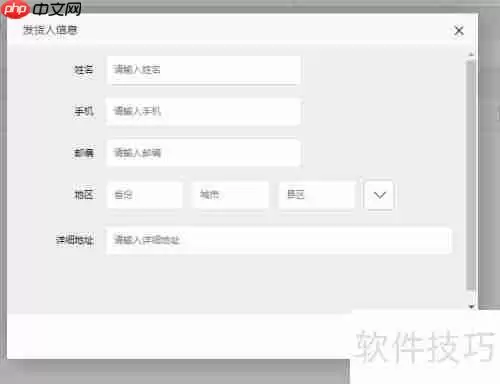This screenshot has height=384, width=500.
Task: Click the 地区 field label
Action: [83, 195]
